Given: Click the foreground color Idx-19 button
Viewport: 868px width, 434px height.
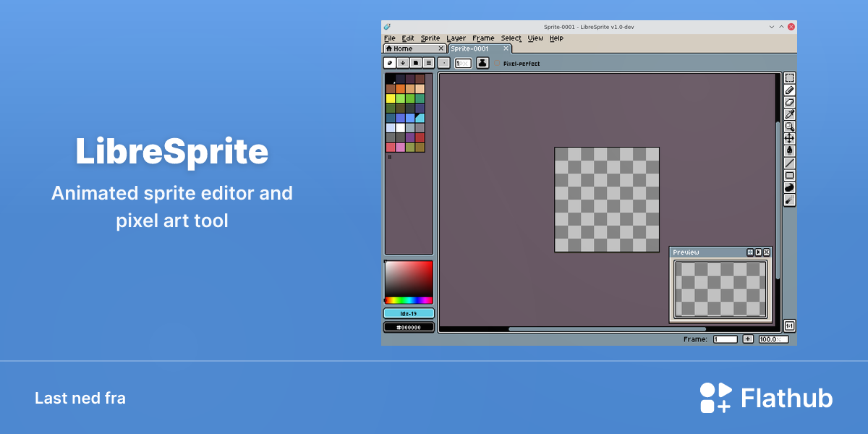Looking at the screenshot, I should [409, 313].
